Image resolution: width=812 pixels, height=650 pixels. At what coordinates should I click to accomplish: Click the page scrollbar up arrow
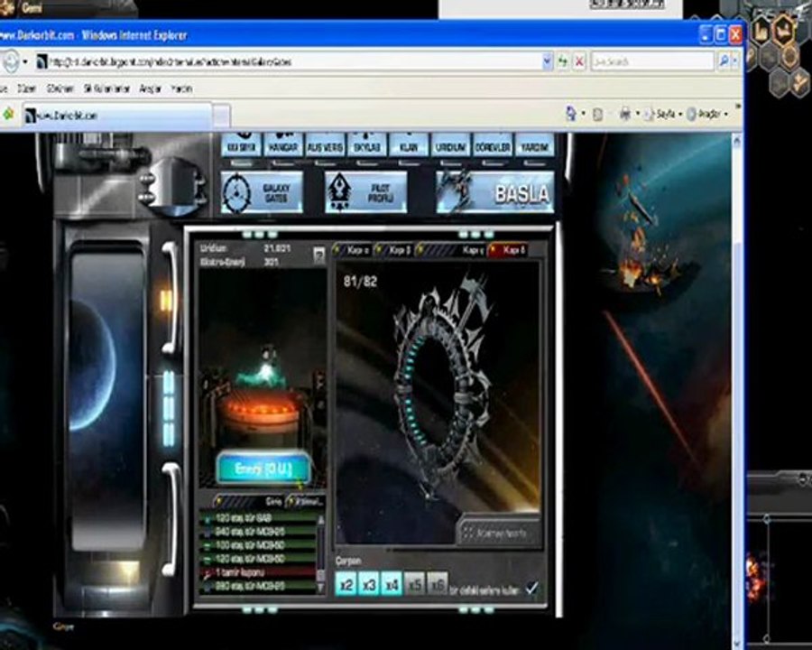[x=736, y=140]
